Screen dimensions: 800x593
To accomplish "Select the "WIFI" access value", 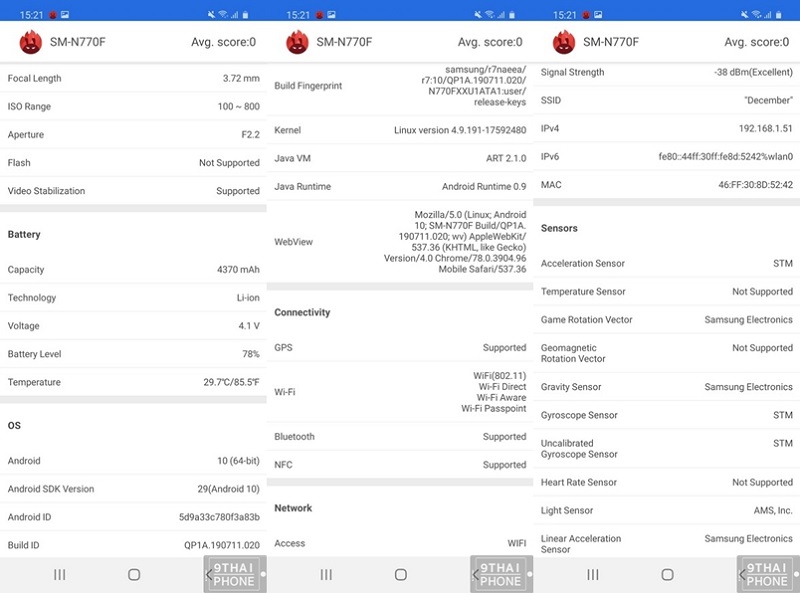I will click(x=517, y=543).
